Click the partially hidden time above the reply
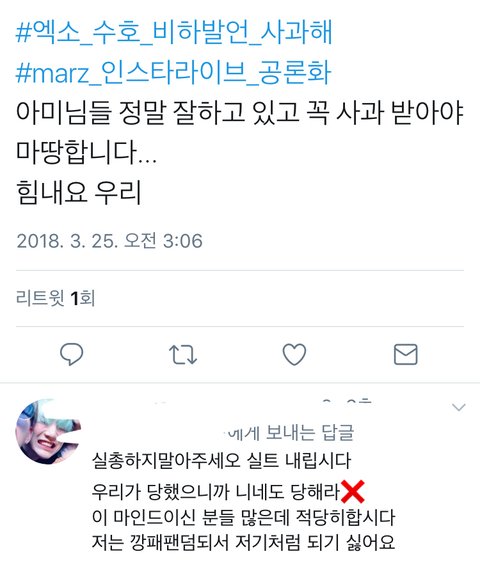Image resolution: width=480 pixels, height=570 pixels. (x=347, y=402)
